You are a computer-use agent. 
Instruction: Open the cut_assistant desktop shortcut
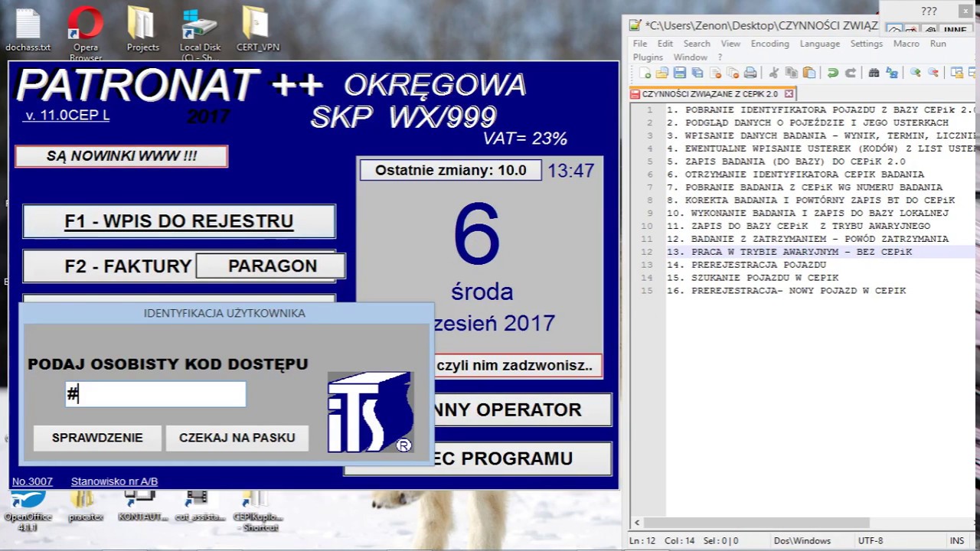point(200,507)
